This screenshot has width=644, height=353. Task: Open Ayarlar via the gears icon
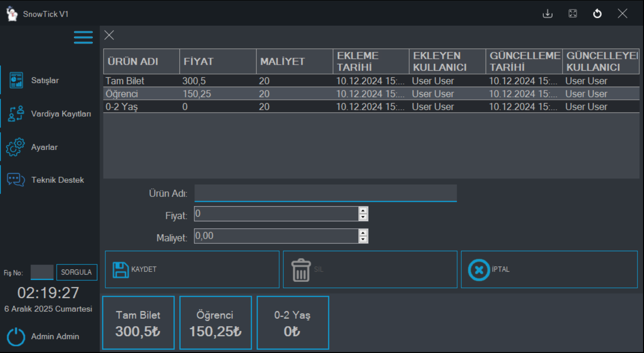(x=16, y=147)
